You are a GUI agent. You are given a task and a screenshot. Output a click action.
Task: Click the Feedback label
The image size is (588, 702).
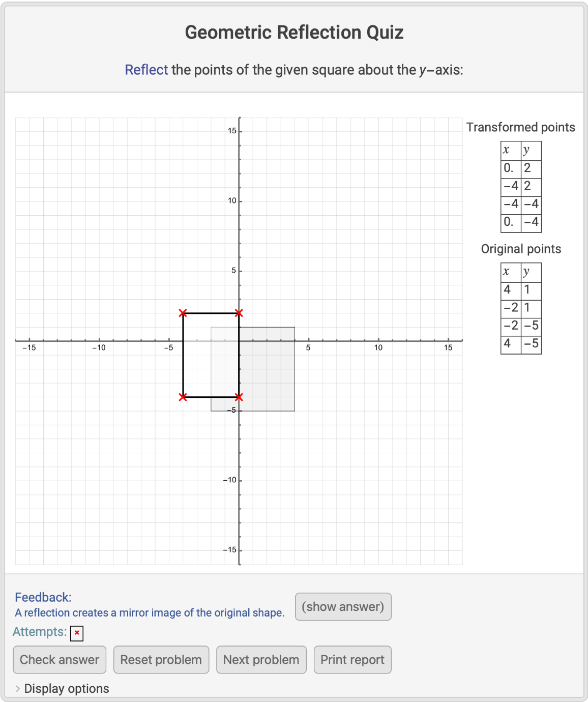[x=43, y=597]
